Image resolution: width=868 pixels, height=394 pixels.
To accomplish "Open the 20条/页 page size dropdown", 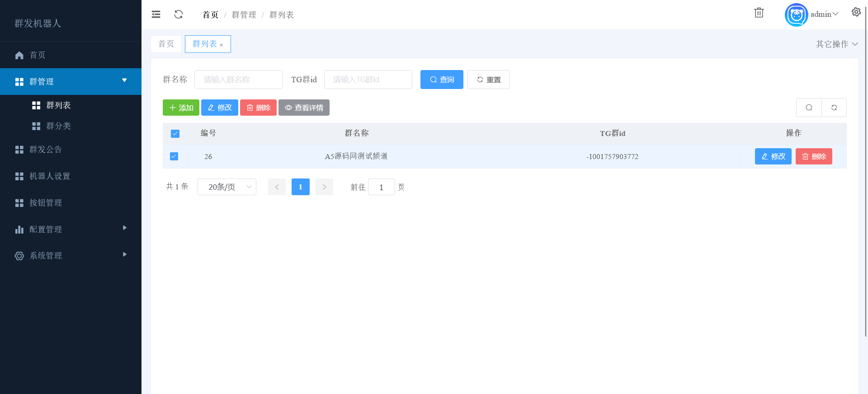I will [227, 187].
